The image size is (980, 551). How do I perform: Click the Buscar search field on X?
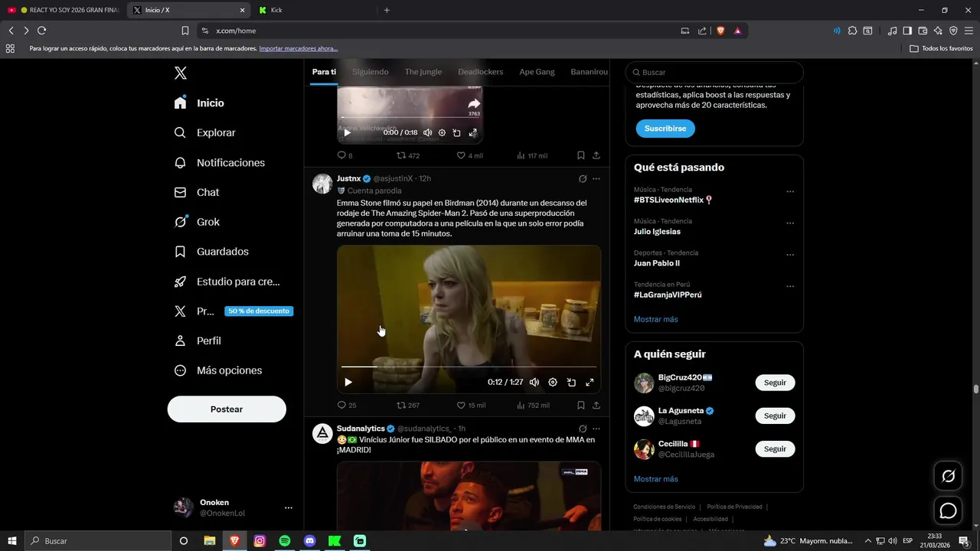pyautogui.click(x=714, y=72)
